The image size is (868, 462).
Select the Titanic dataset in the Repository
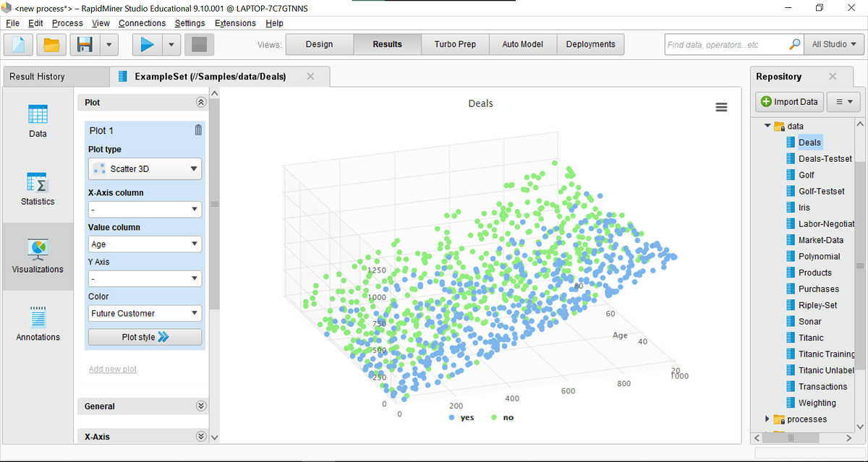pos(813,337)
